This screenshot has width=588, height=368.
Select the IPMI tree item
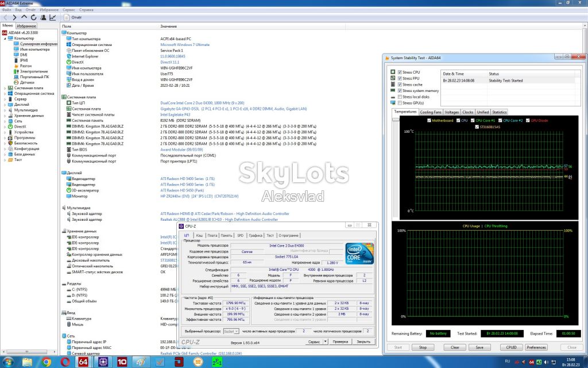(24, 60)
